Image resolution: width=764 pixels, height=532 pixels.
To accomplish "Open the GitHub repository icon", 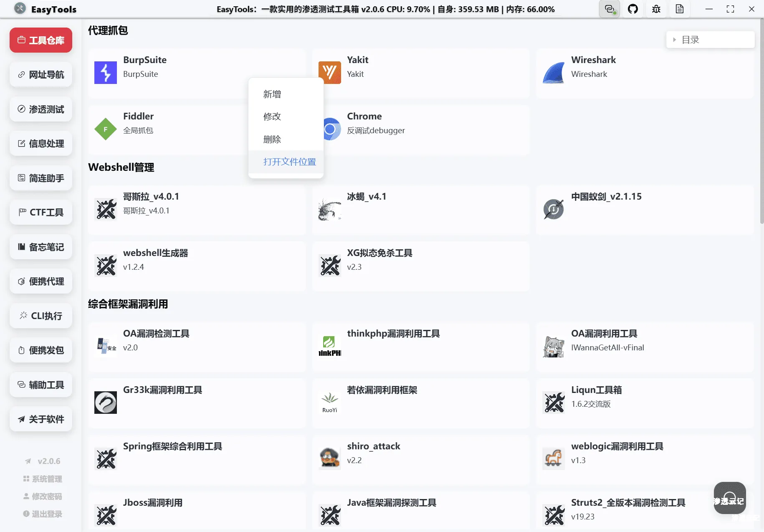I will tap(633, 9).
